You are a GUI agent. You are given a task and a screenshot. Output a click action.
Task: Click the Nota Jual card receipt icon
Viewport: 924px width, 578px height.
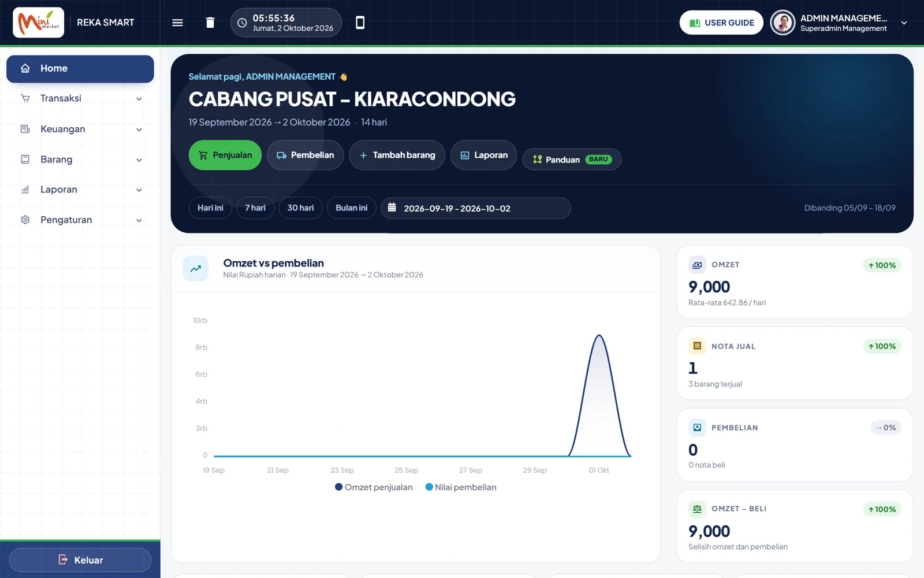697,346
